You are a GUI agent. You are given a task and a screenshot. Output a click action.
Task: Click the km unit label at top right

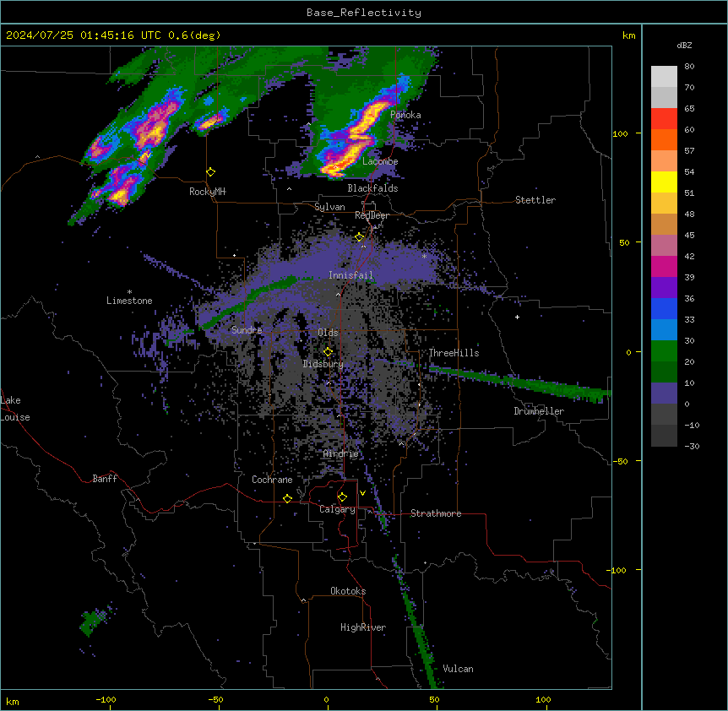click(x=628, y=35)
